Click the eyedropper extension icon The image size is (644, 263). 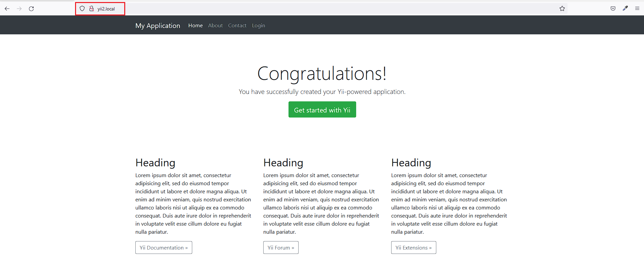pyautogui.click(x=625, y=8)
